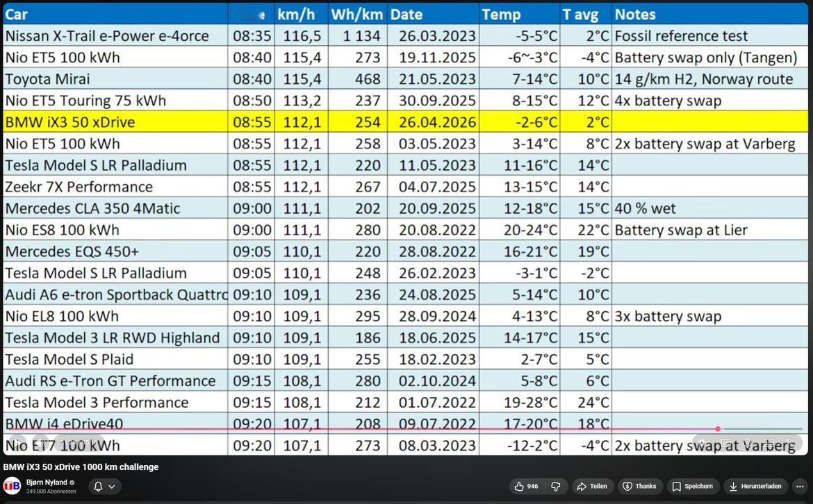Screen dimensions: 813x504
Task: Click the 40 % wet note
Action: click(646, 208)
